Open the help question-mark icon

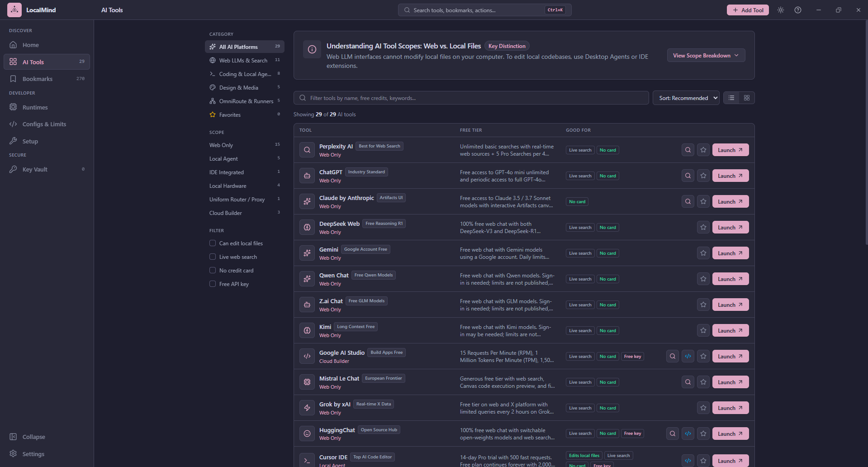tap(798, 10)
